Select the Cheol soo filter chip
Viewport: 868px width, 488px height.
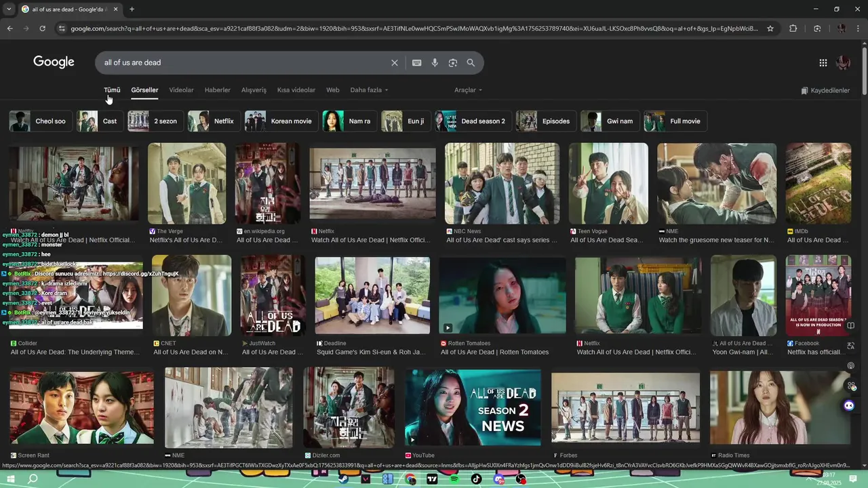pyautogui.click(x=41, y=121)
